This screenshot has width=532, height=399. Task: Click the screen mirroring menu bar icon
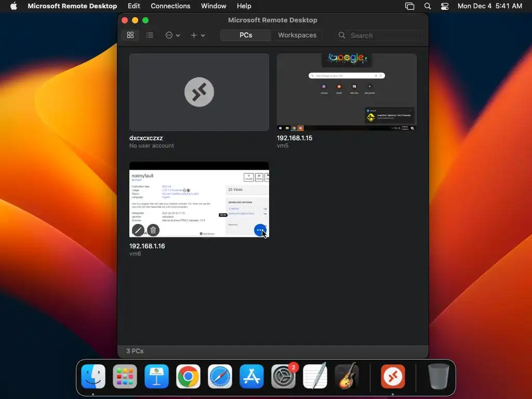pos(409,6)
